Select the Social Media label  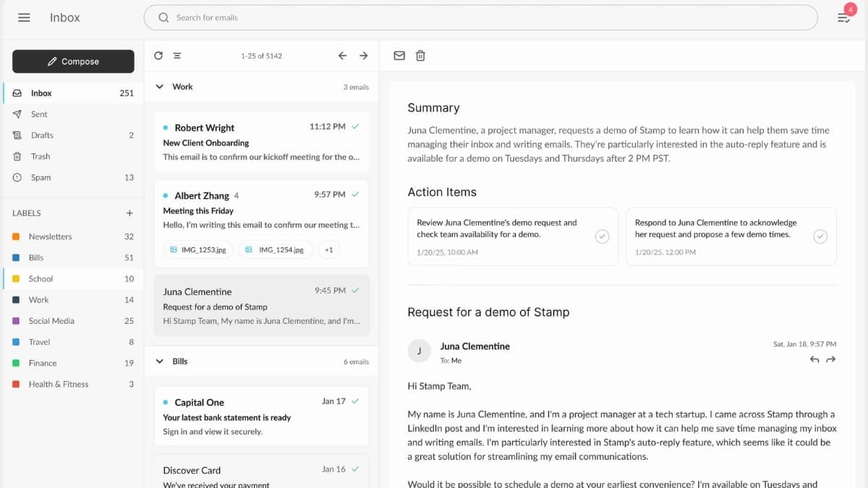click(73, 321)
